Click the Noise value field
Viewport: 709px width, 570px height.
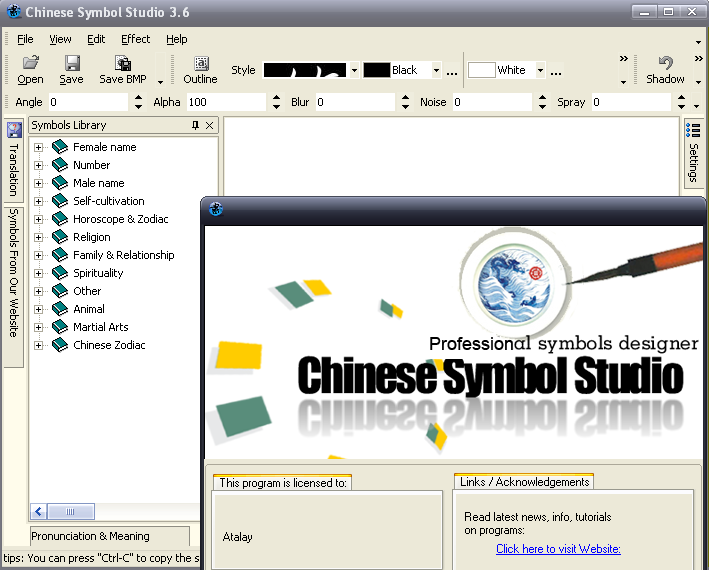coord(492,102)
